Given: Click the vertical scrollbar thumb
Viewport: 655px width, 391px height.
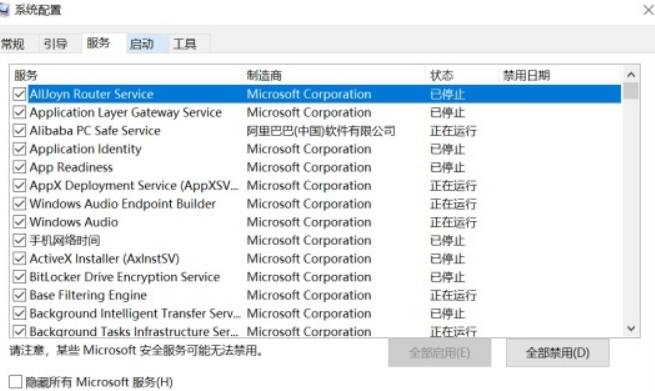Looking at the screenshot, I should [631, 91].
